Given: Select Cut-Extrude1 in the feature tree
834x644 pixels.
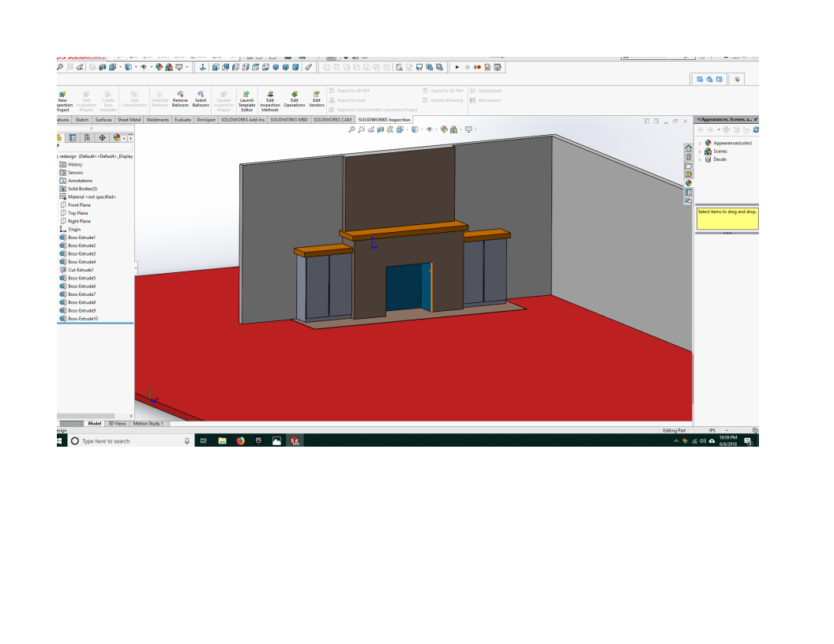Looking at the screenshot, I should (77, 270).
